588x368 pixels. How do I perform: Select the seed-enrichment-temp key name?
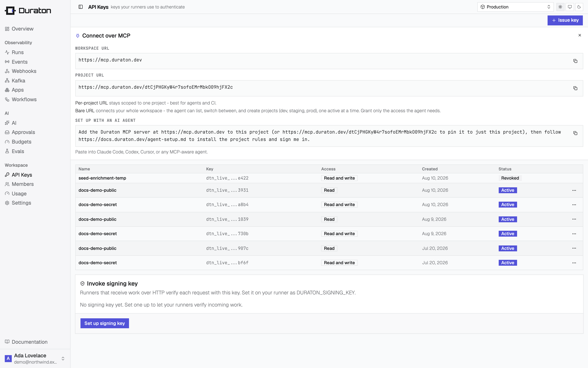(102, 178)
